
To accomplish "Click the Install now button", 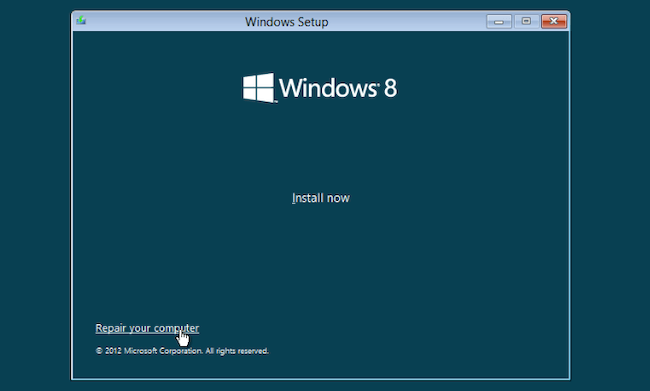I will [x=320, y=198].
